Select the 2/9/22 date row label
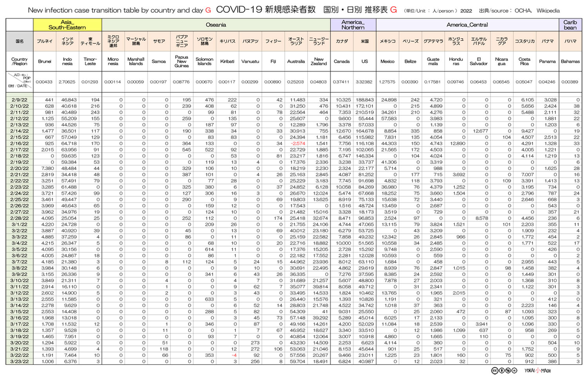588x378 pixels. coord(20,100)
